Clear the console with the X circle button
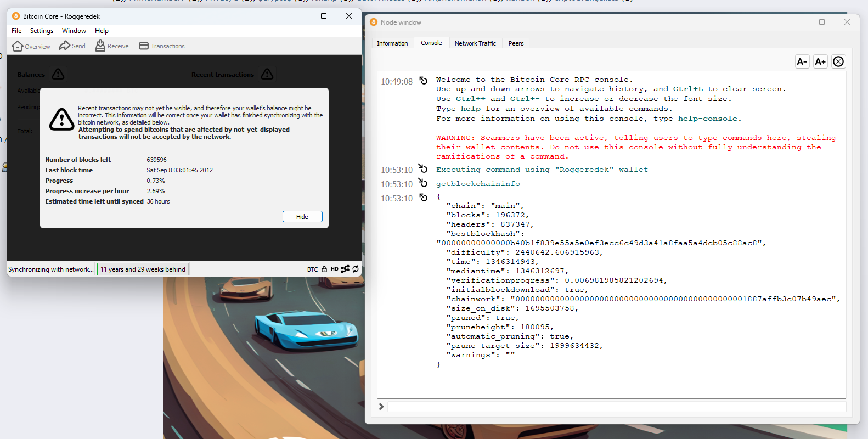Screen dimensions: 868x439 coord(838,61)
